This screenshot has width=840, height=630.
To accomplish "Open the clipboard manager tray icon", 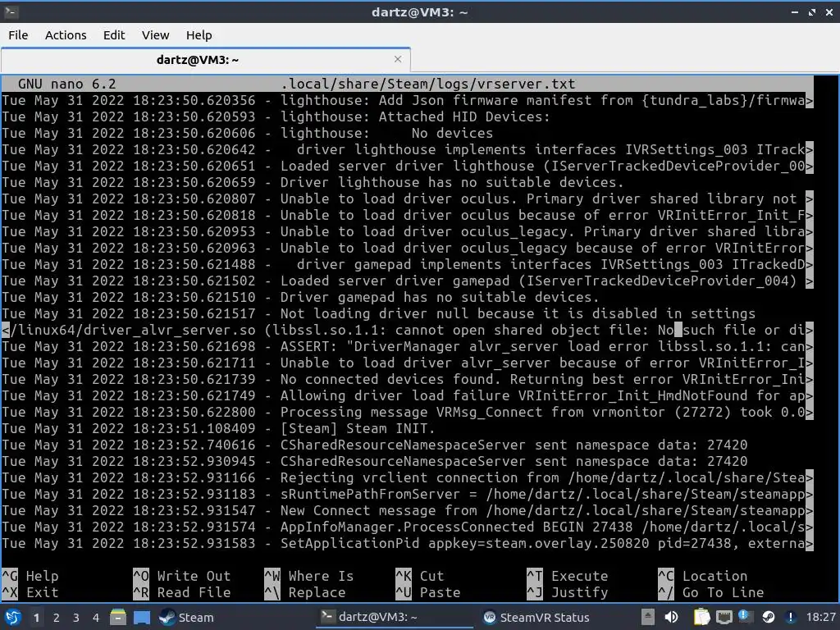I will point(701,617).
